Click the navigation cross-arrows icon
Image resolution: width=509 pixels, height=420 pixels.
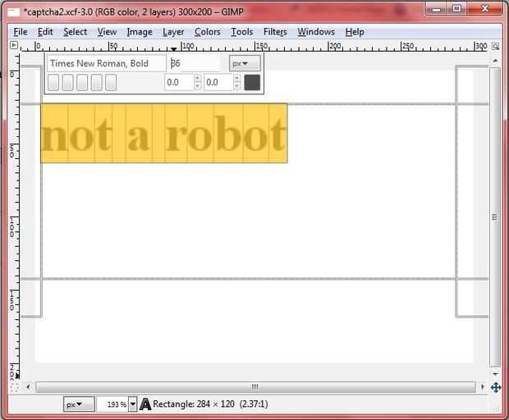[x=495, y=387]
